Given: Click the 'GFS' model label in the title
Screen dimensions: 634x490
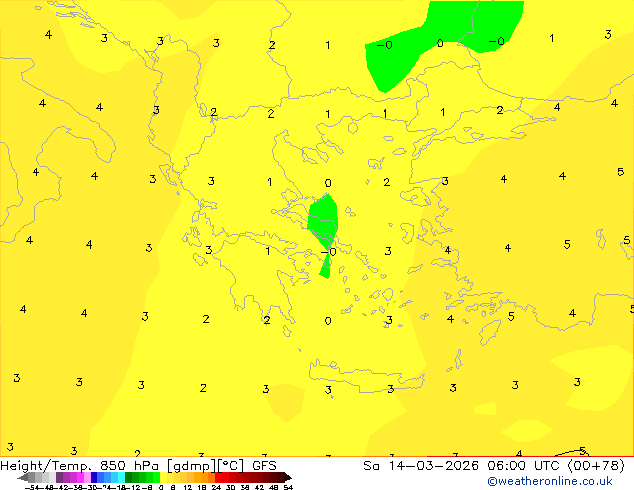Looking at the screenshot, I should point(264,466).
